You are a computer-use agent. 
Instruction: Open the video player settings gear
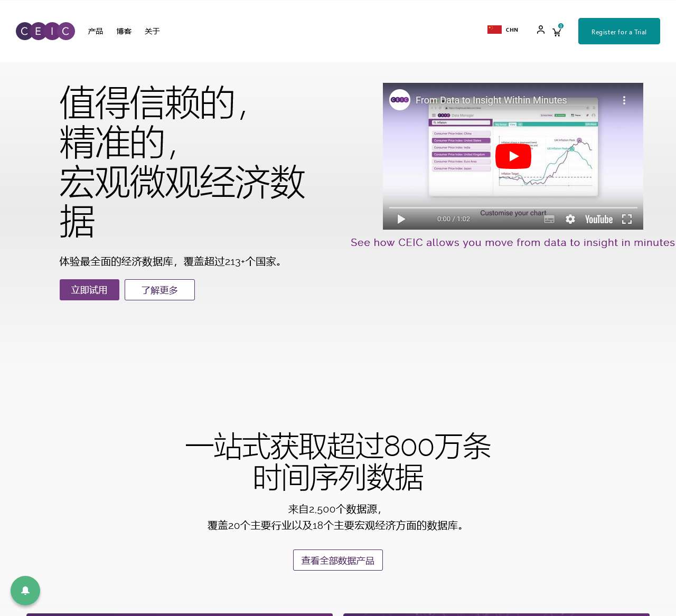(x=570, y=219)
